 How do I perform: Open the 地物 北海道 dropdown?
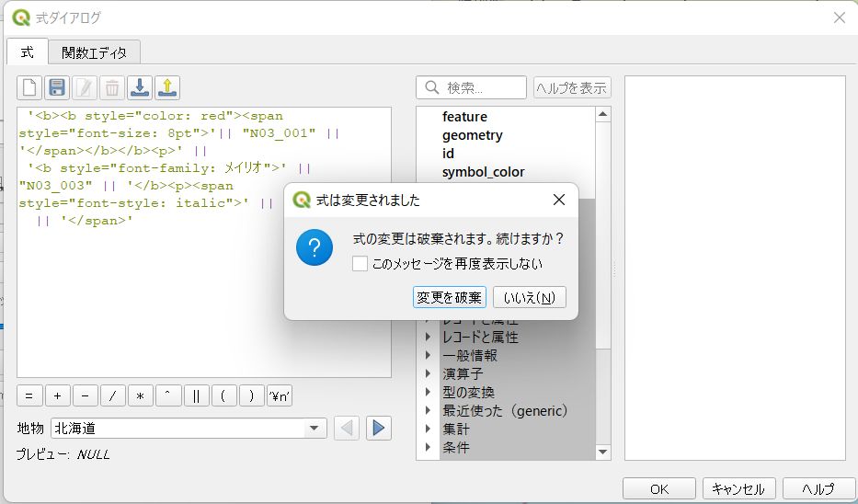click(189, 428)
